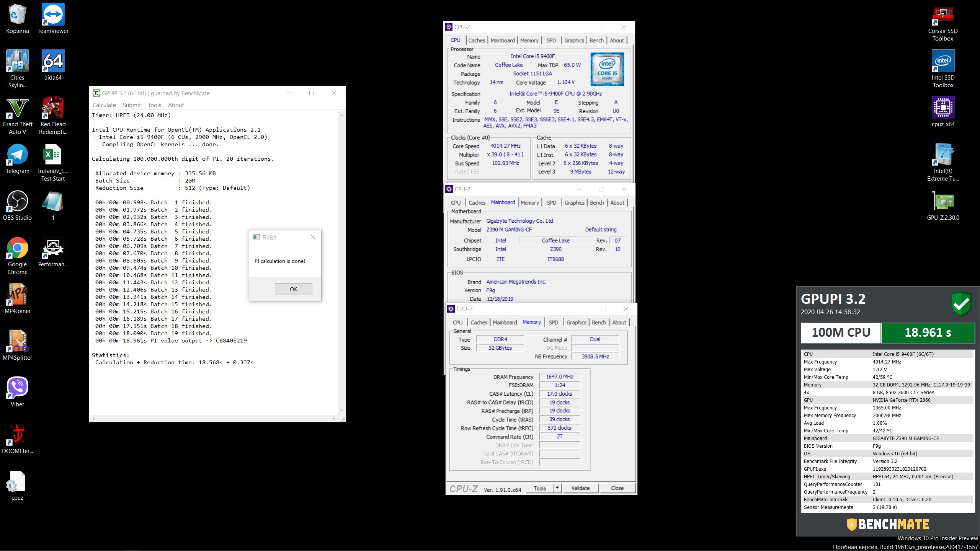Viewport: 980px width, 551px height.
Task: Select the Grand Theft Auto V shortcut
Action: tap(17, 116)
